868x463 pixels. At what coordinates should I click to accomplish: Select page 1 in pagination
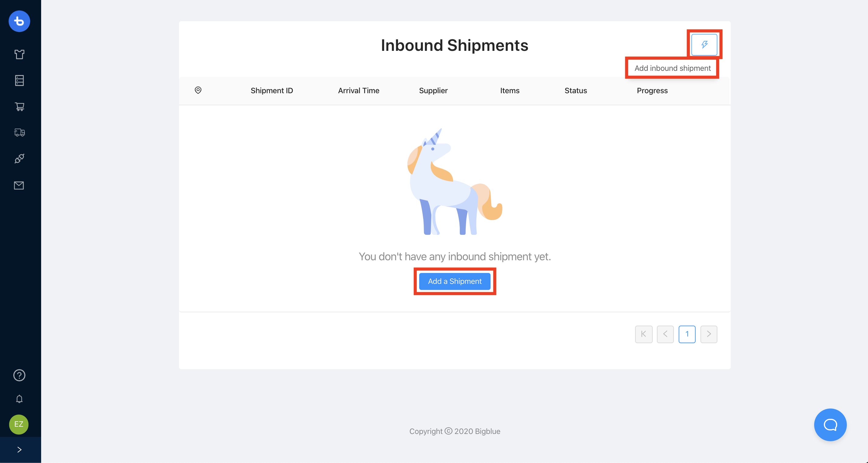coord(687,334)
